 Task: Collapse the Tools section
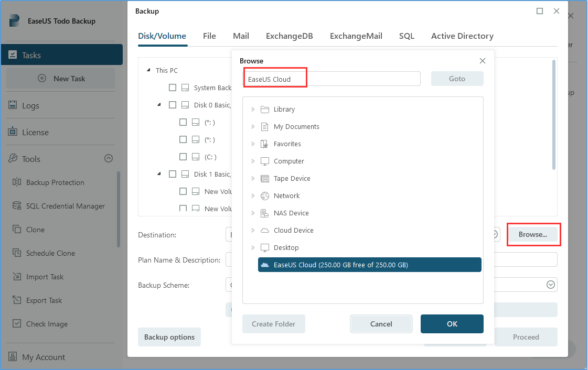pyautogui.click(x=108, y=158)
